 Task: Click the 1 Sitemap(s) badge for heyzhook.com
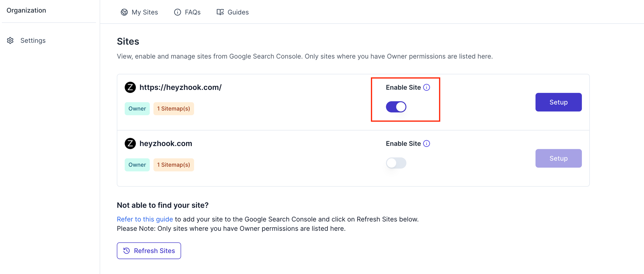click(x=174, y=165)
